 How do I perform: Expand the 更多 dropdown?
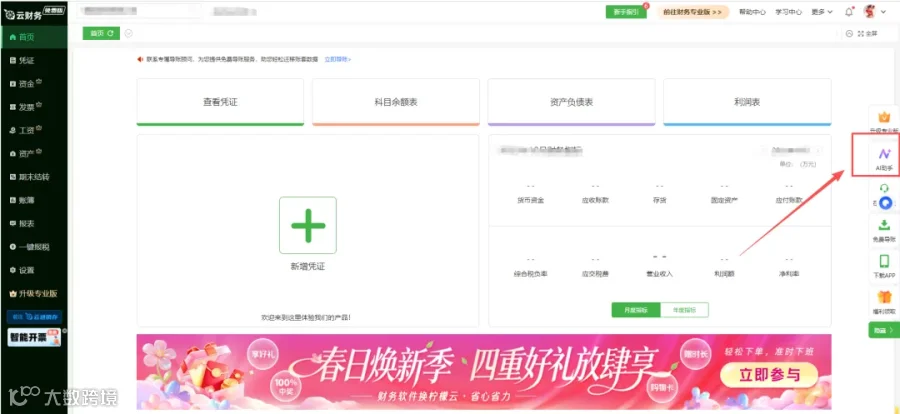pos(821,12)
